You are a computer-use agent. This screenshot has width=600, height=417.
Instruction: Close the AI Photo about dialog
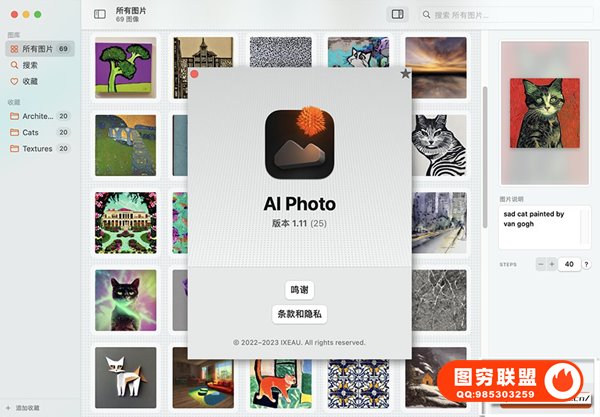194,73
